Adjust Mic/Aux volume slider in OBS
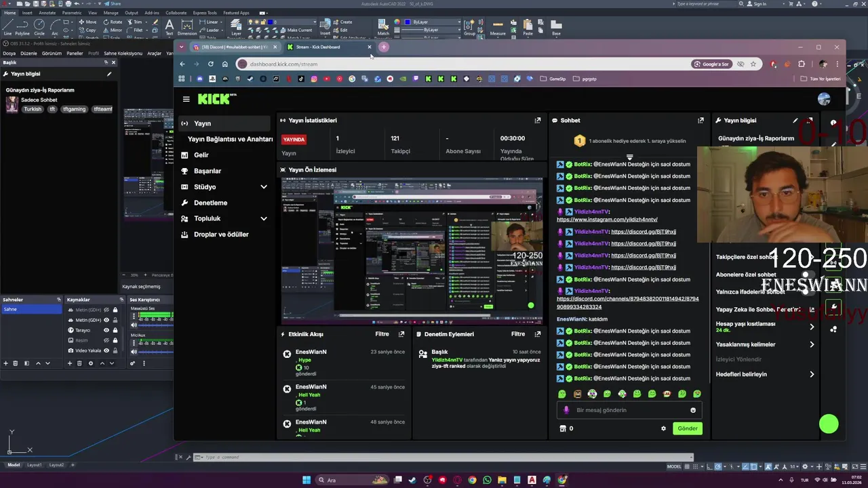The height and width of the screenshot is (488, 868). 156,351
